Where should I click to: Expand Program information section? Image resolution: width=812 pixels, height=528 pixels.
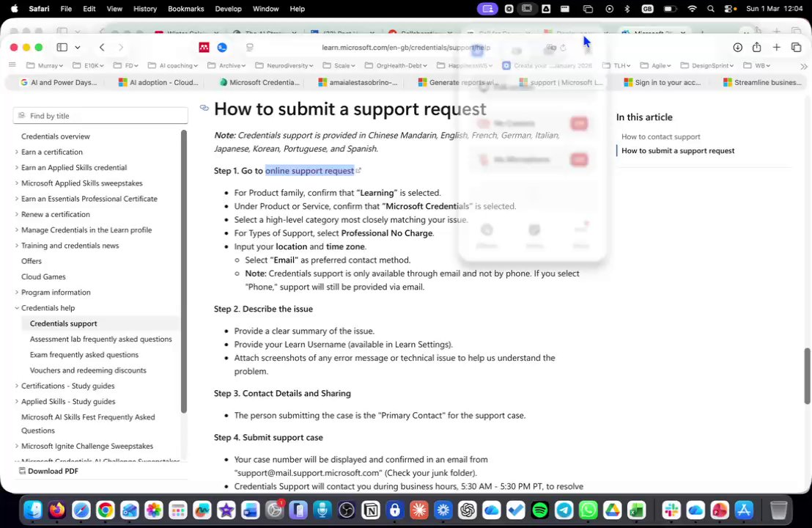pyautogui.click(x=56, y=293)
